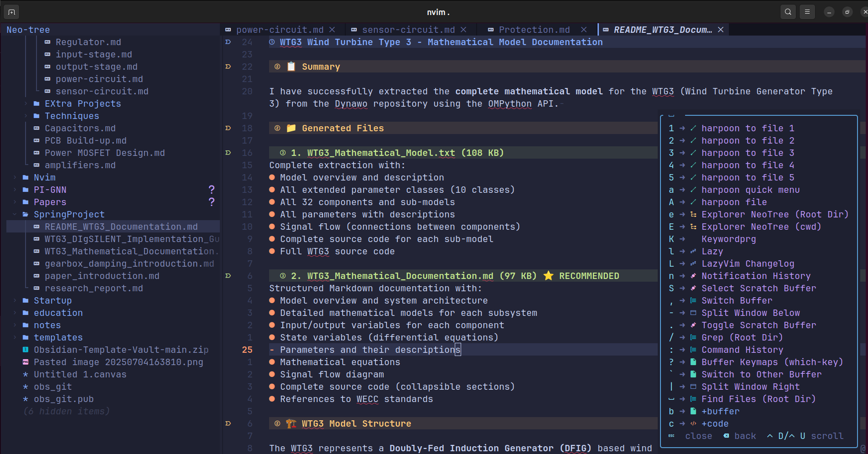Click the PI-GNN git status question mark

(212, 190)
